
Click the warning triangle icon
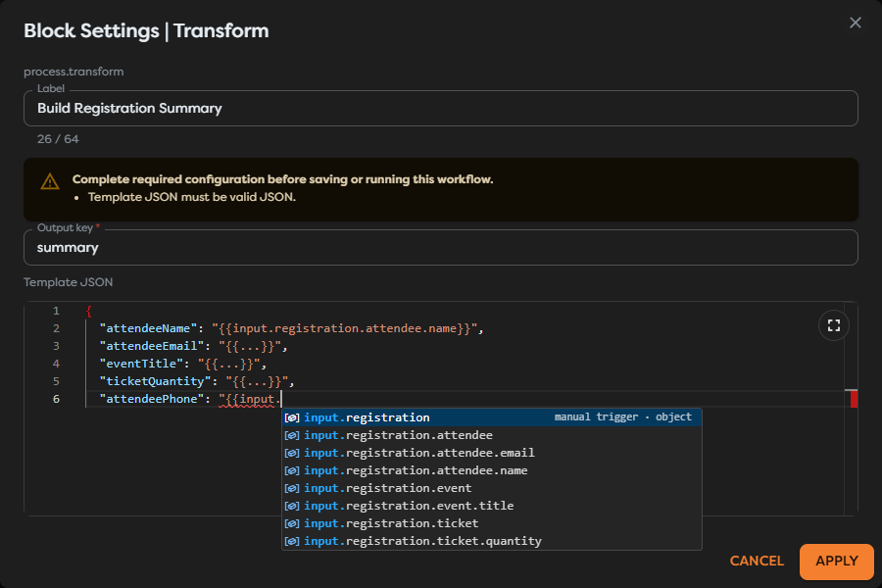tap(50, 181)
